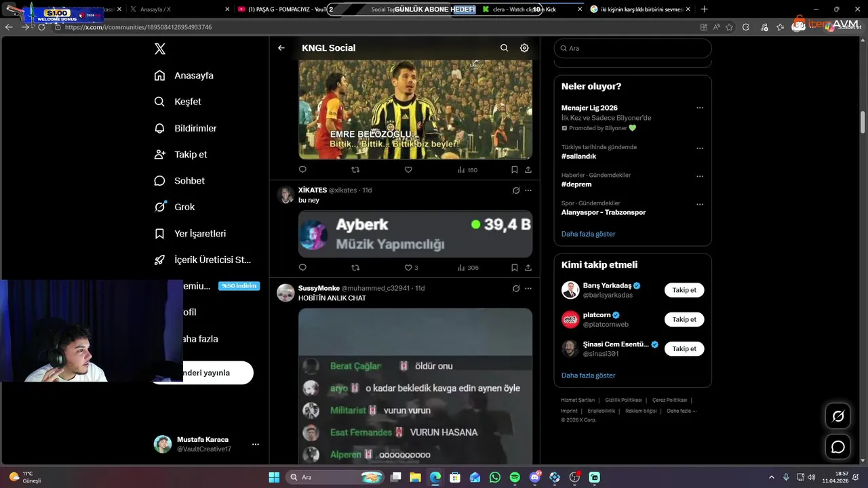Open more options for Menajer Lig 2026 trend
This screenshot has height=488, width=868.
point(700,108)
